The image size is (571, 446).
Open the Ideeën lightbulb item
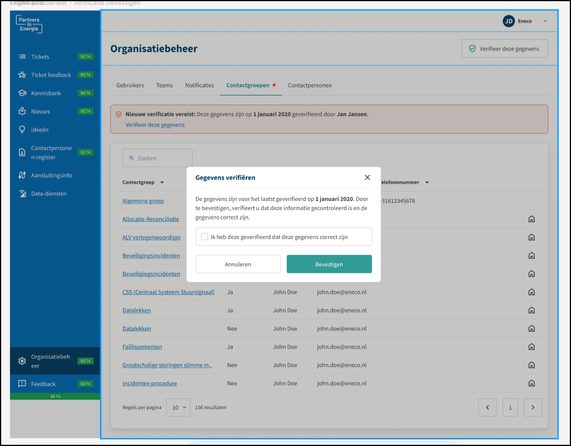click(22, 130)
